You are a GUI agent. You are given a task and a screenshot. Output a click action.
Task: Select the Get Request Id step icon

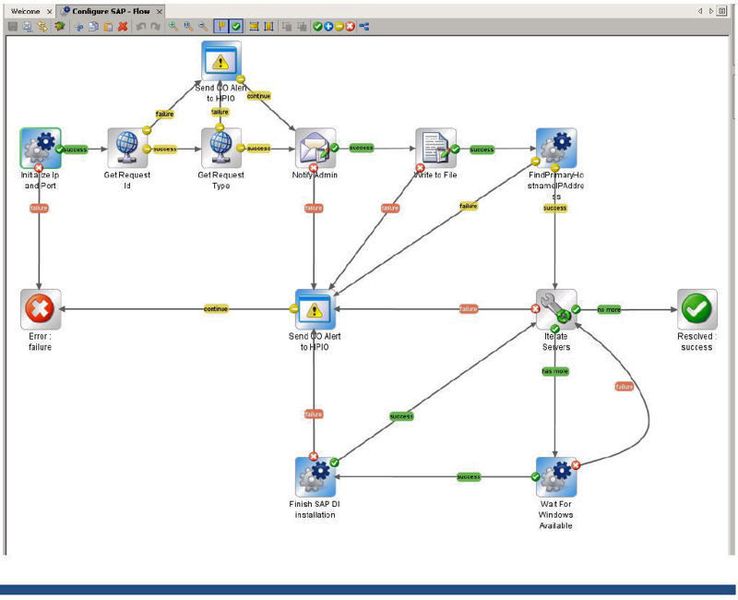pyautogui.click(x=127, y=148)
